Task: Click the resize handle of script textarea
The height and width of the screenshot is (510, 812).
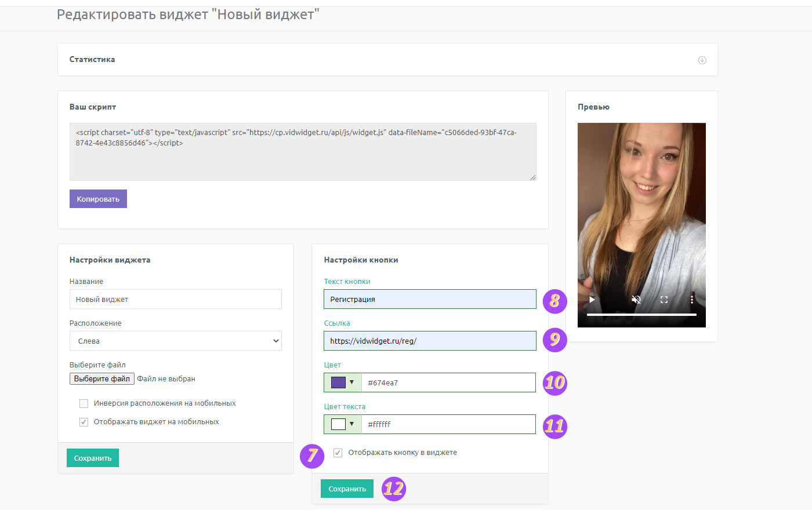Action: tap(532, 177)
